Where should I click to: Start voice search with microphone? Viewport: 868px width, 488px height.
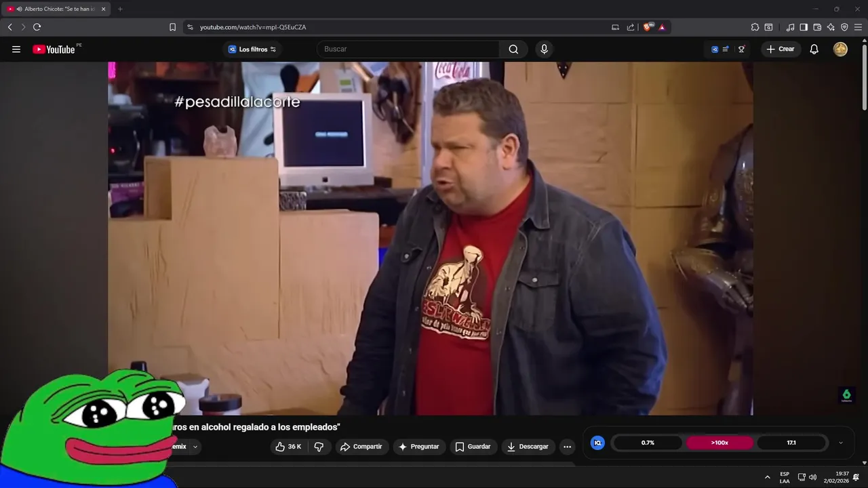pyautogui.click(x=544, y=49)
